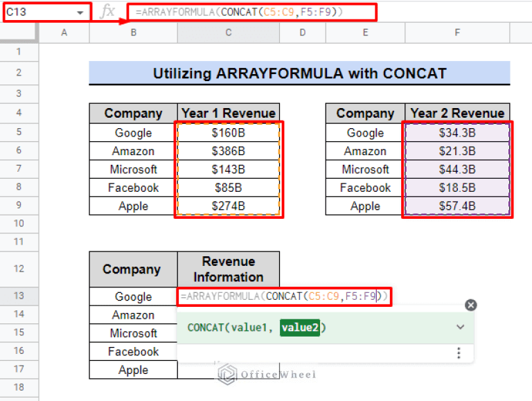Select column D header
The width and height of the screenshot is (532, 401).
(302, 33)
